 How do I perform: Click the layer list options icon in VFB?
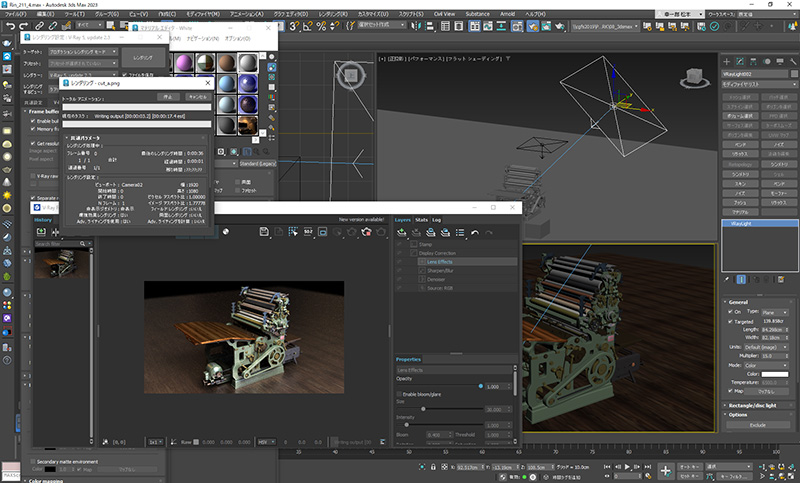click(x=460, y=233)
